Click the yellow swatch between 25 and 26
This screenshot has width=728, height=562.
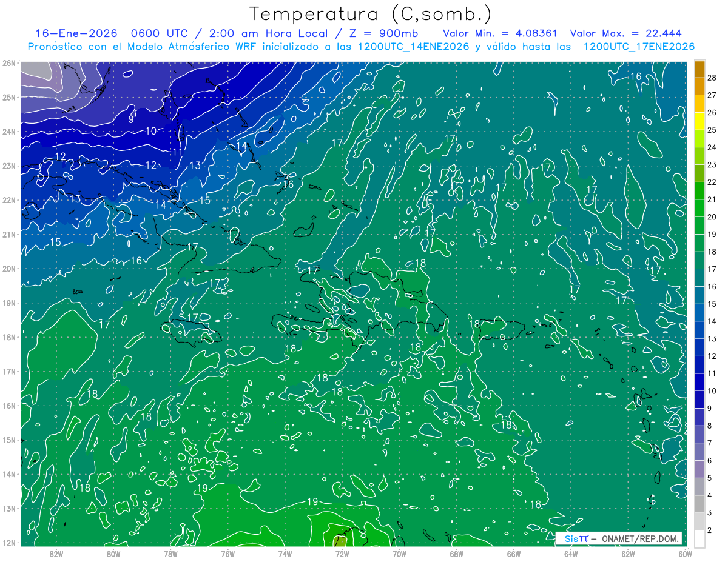(700, 121)
